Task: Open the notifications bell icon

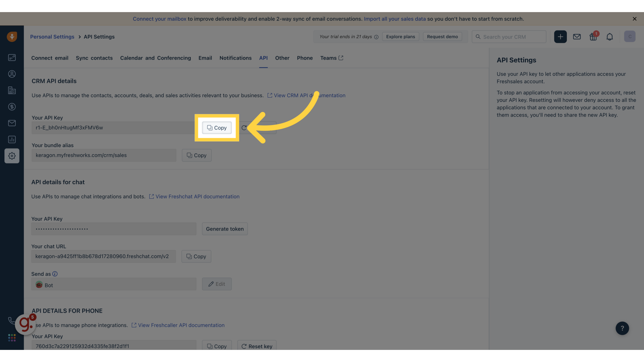Action: 609,37
